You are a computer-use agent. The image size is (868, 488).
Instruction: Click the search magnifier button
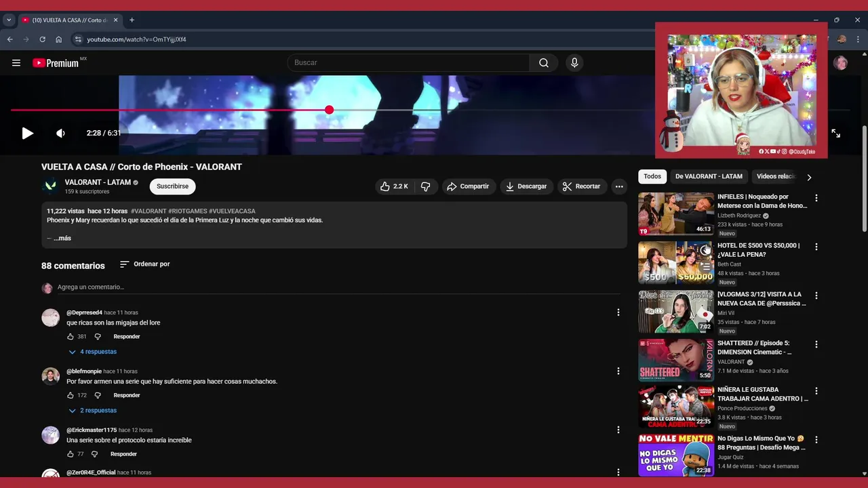tap(544, 63)
